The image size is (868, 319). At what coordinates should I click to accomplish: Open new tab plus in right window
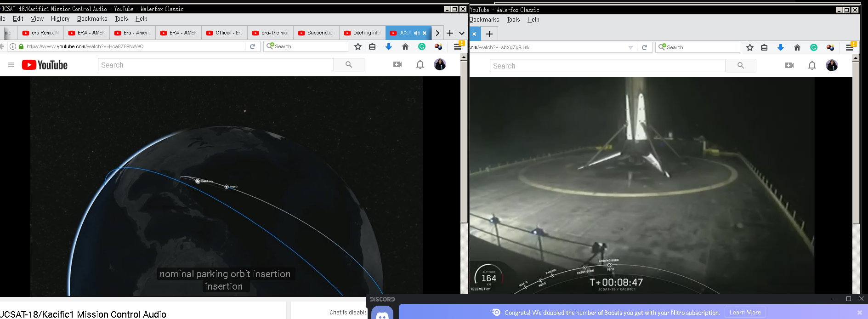pos(489,34)
